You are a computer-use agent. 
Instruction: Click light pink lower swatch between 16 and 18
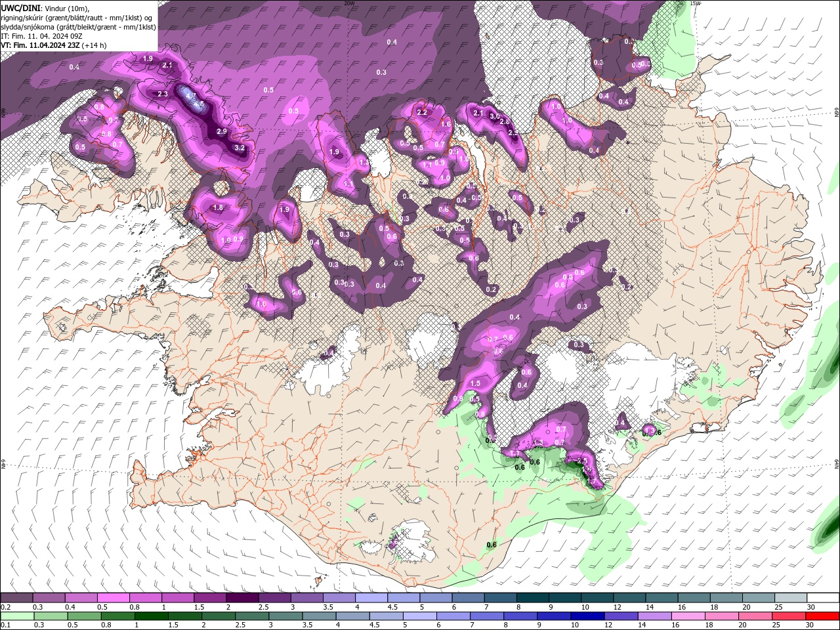coord(688,616)
